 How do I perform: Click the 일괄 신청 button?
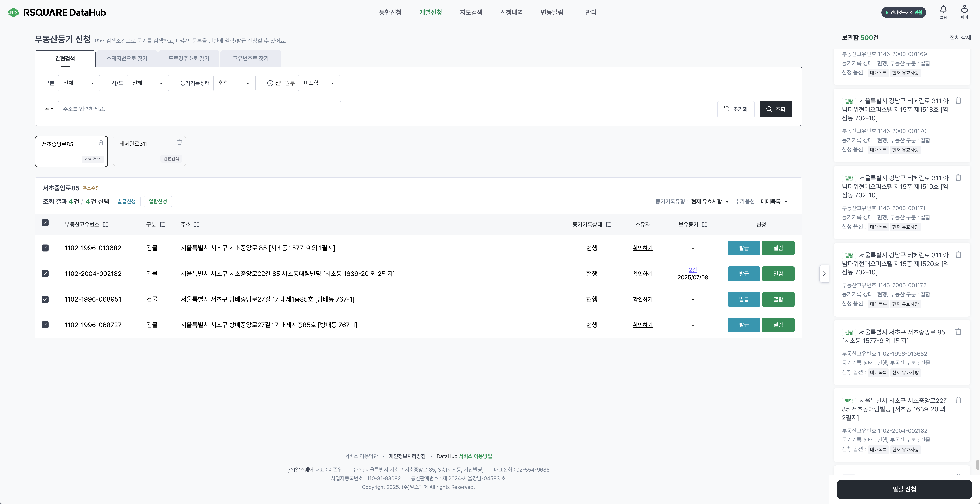(x=904, y=489)
